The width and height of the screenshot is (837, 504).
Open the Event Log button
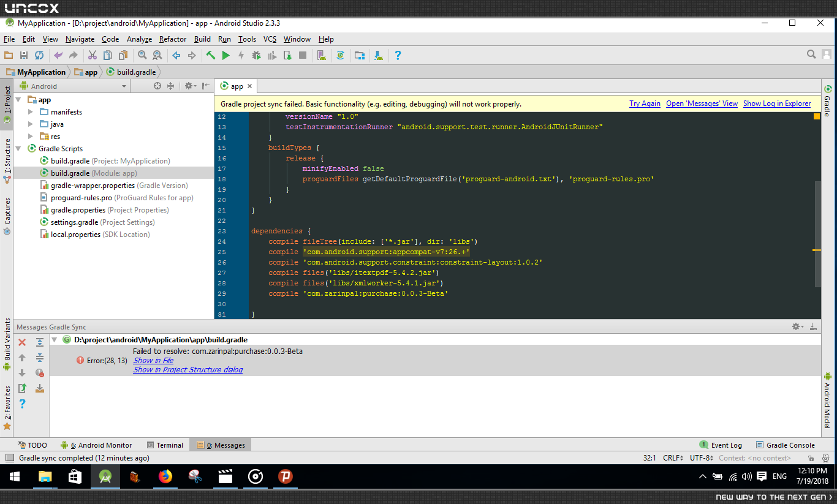[721, 445]
